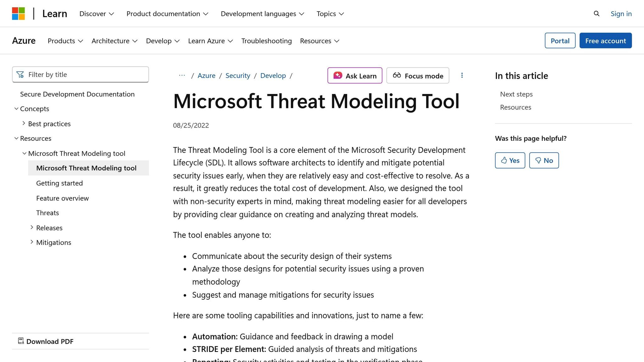Click the Azure breadcrumb link
The image size is (644, 362).
coord(206,75)
